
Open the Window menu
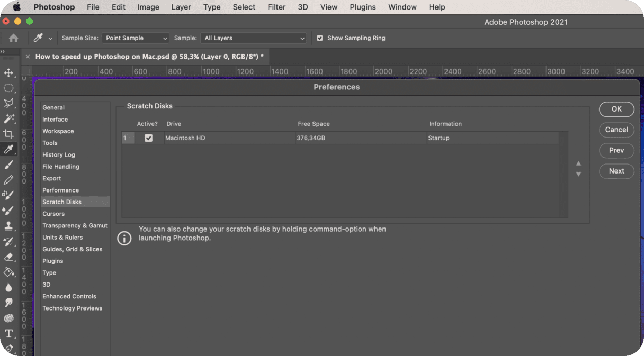[402, 7]
